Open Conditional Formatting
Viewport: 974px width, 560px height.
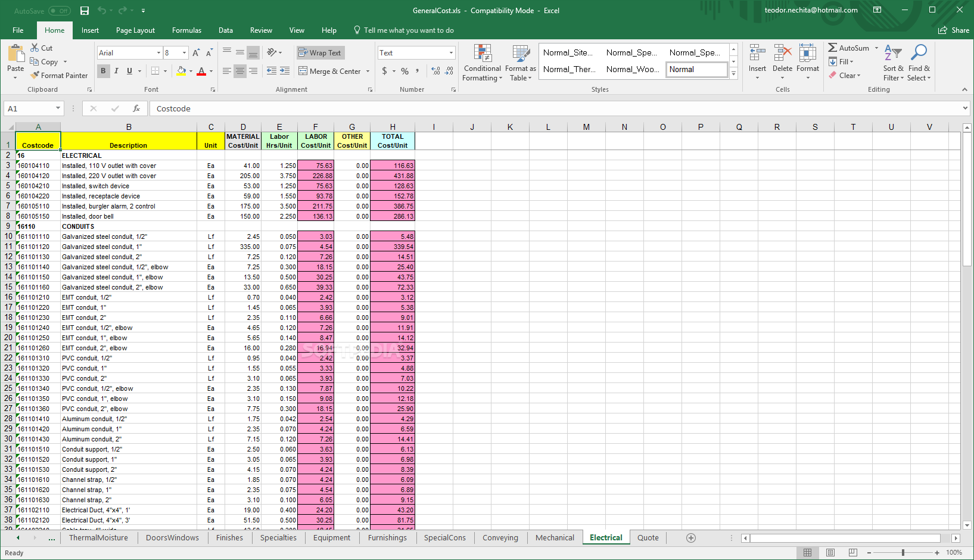483,63
